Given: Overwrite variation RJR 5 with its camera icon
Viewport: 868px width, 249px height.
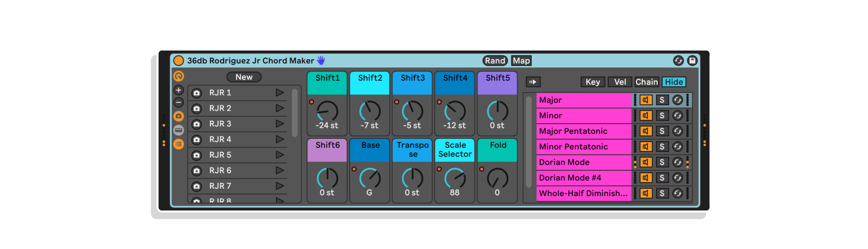Looking at the screenshot, I should pyautogui.click(x=197, y=155).
